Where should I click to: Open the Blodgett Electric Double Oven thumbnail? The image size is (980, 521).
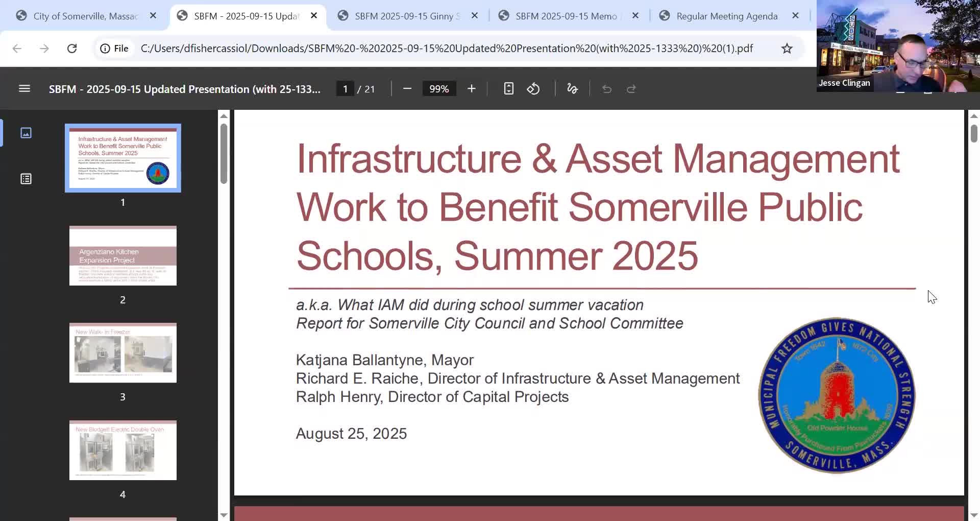click(x=123, y=450)
